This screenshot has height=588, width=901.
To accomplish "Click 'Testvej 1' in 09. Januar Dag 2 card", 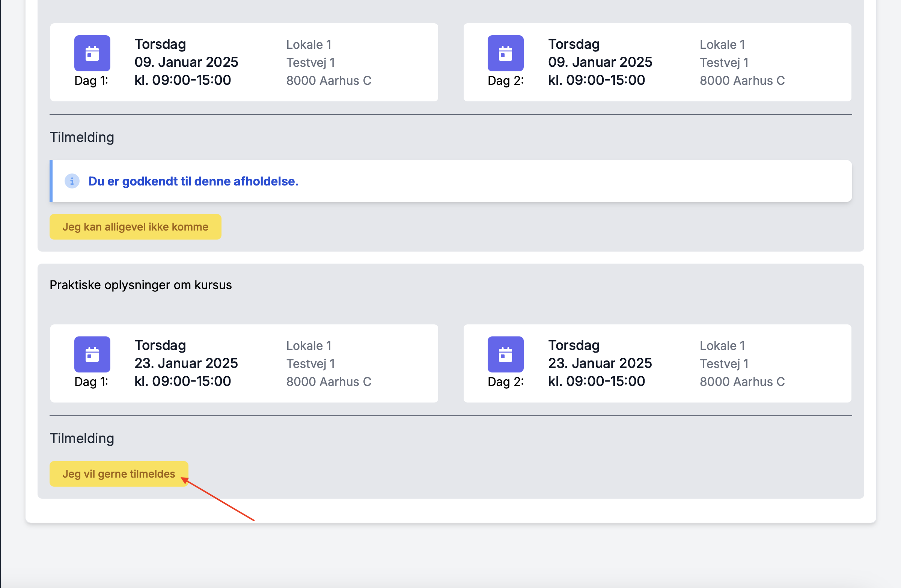I will point(724,62).
